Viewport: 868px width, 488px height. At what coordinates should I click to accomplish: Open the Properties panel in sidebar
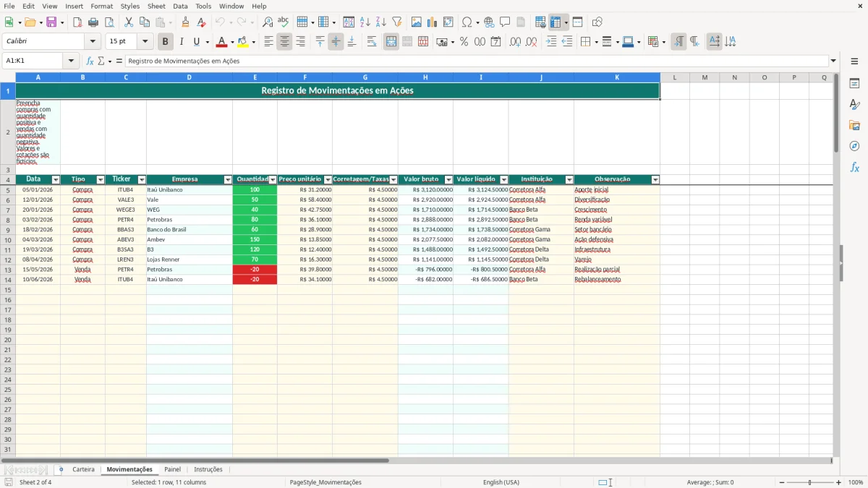pyautogui.click(x=854, y=83)
